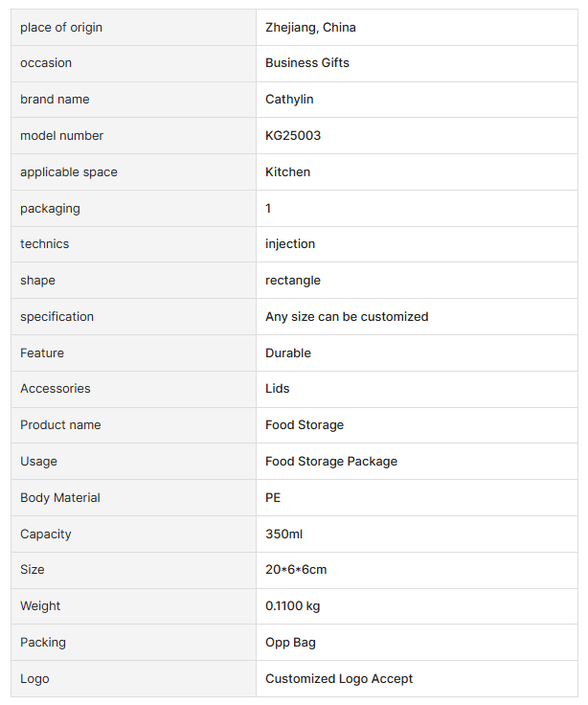Click the 'Food Storage' product name value
Image resolution: width=588 pixels, height=705 pixels.
[x=305, y=425]
